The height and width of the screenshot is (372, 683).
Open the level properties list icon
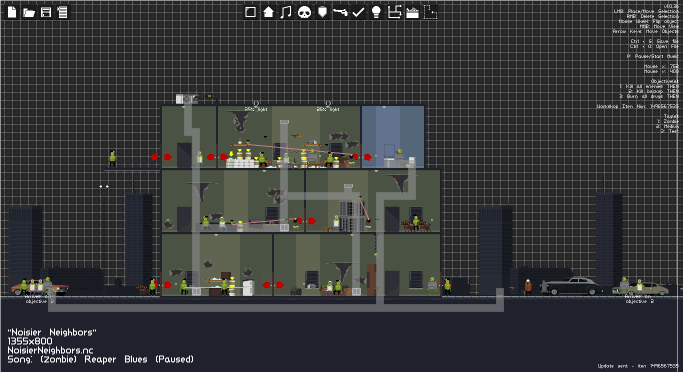coord(63,12)
